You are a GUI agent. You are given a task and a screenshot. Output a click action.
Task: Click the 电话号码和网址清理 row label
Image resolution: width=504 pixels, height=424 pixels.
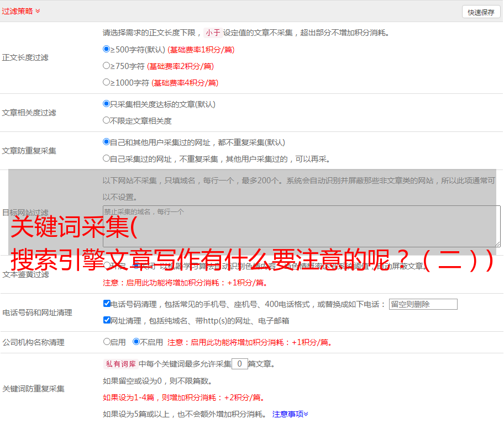(37, 312)
